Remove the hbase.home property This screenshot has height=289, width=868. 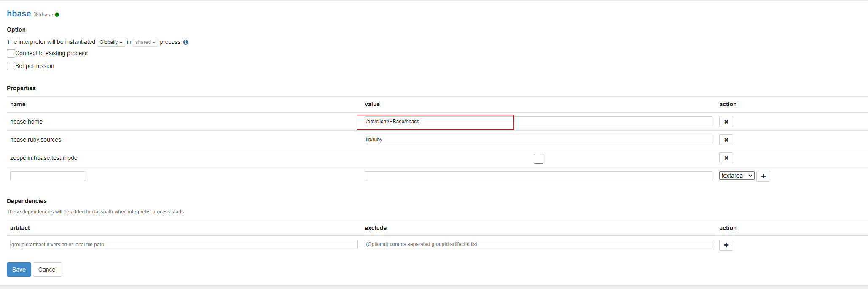[726, 122]
